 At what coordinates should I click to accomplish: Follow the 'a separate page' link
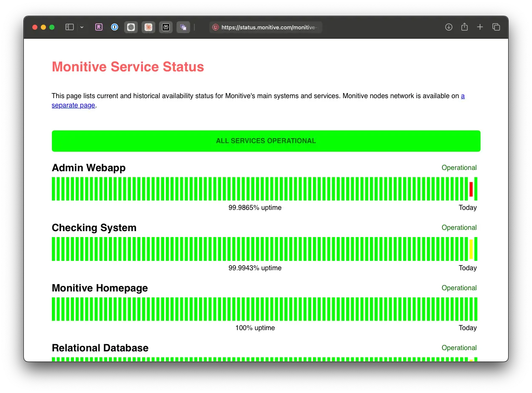pyautogui.click(x=73, y=105)
